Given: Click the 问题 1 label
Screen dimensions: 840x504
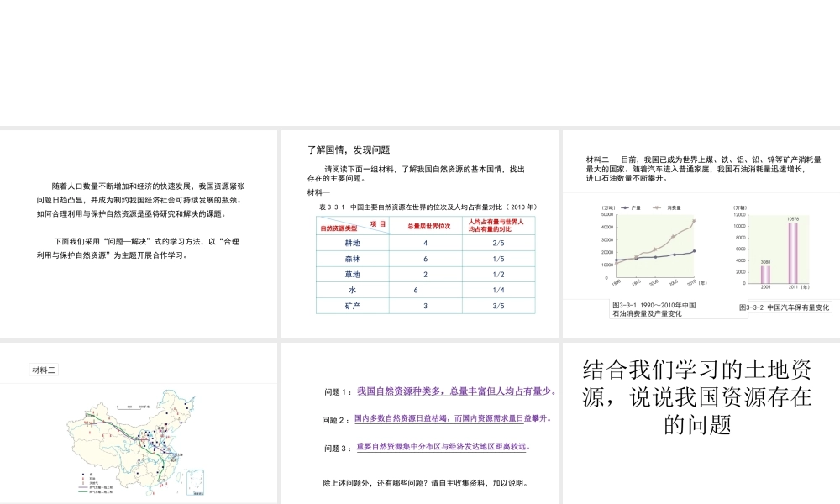Looking at the screenshot, I should click(338, 392).
